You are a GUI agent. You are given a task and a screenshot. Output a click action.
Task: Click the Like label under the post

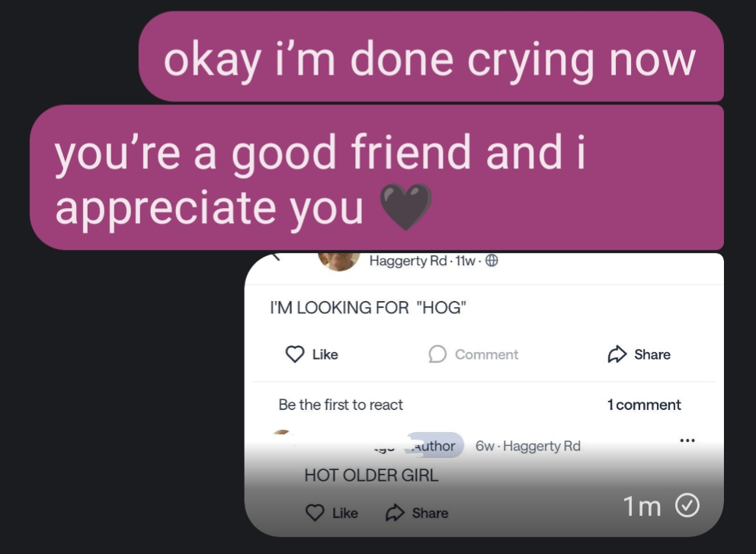[x=325, y=354]
